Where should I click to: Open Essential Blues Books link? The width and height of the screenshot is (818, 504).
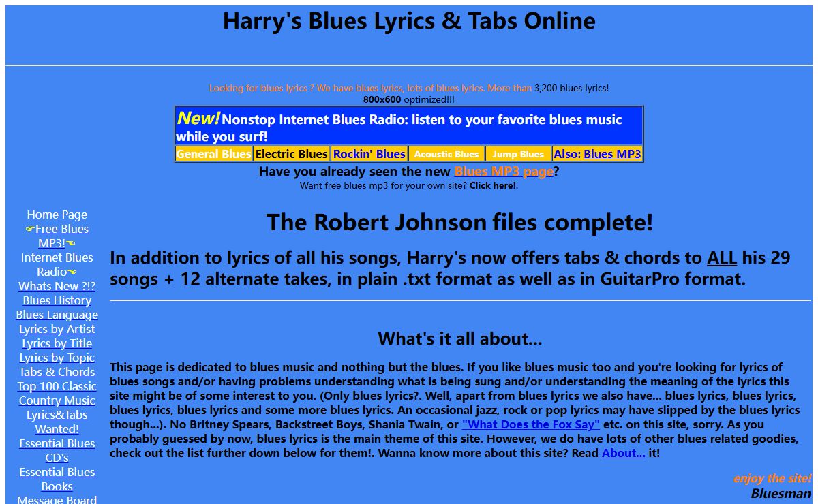tap(57, 479)
